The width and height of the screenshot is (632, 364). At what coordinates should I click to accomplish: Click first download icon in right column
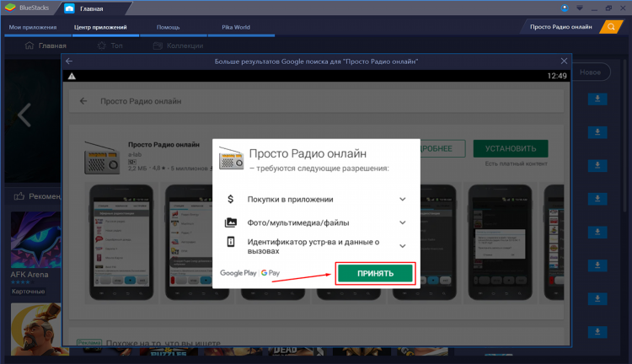597,99
